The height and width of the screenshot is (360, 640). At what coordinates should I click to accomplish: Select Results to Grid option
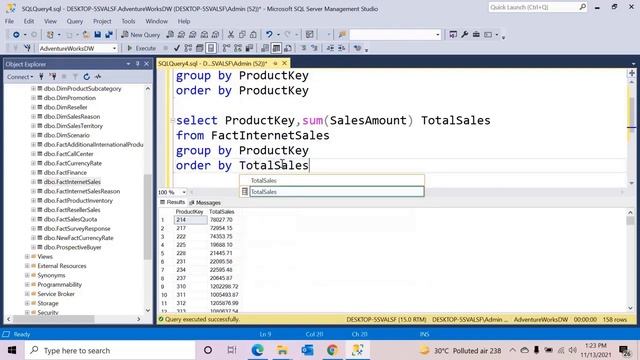[x=276, y=48]
